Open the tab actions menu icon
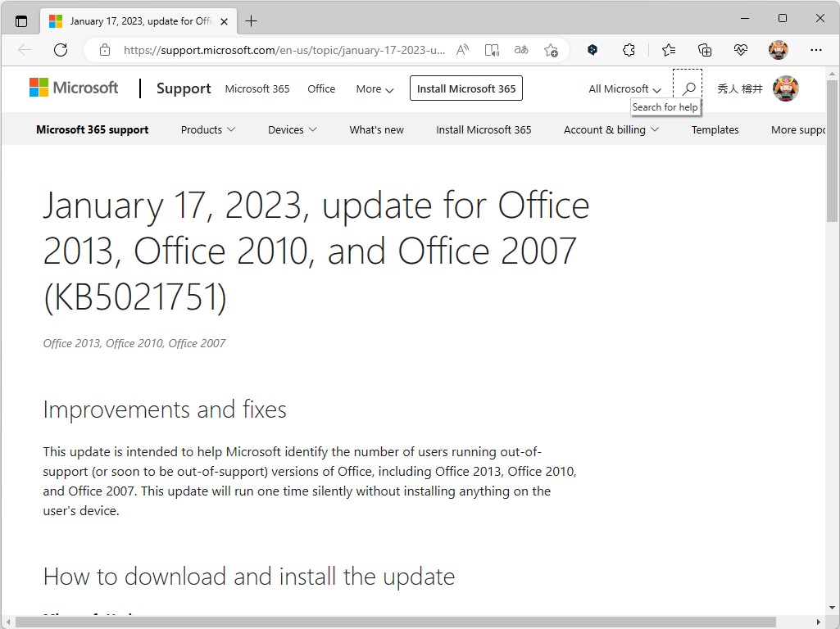Viewport: 840px width, 629px height. pos(20,21)
